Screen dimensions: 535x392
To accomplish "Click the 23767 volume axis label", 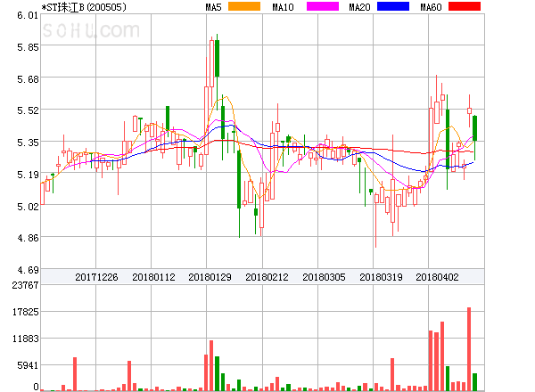I will point(25,285).
